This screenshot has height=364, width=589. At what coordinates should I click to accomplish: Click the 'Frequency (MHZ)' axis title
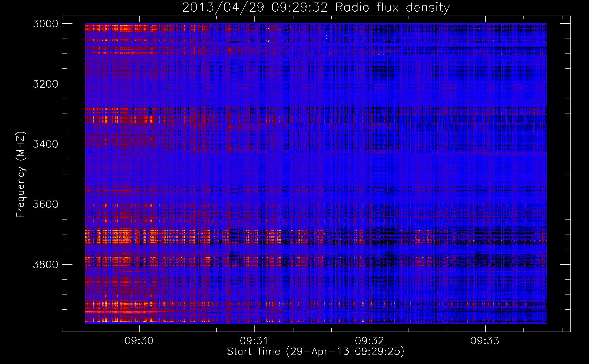tap(21, 175)
